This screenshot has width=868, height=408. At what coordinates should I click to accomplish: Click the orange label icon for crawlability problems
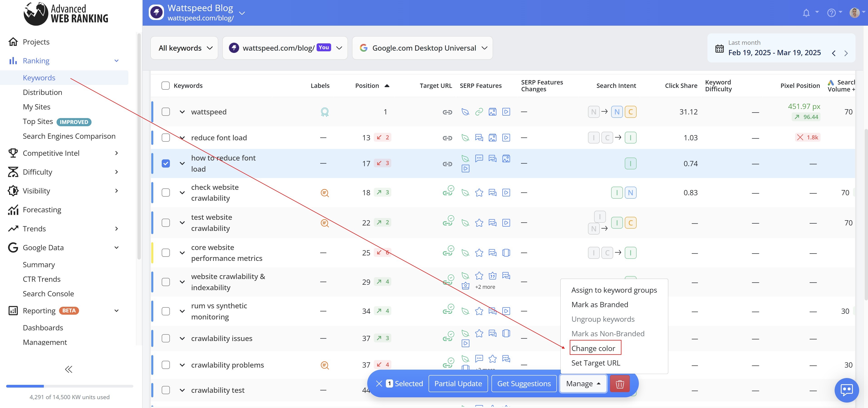[x=325, y=365]
